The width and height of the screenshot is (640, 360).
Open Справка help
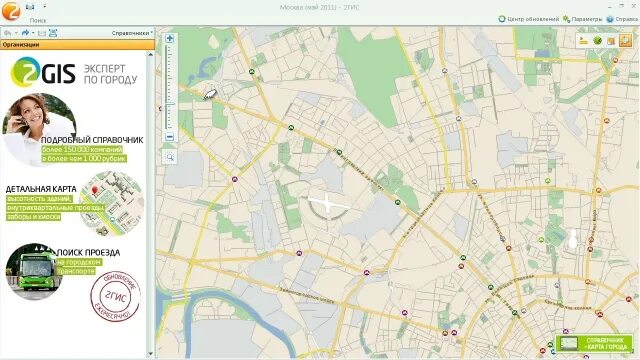pos(622,19)
